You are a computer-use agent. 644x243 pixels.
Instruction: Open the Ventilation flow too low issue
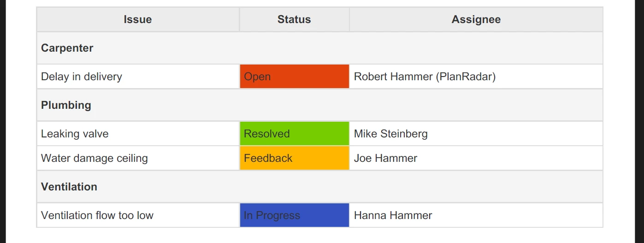tap(97, 215)
